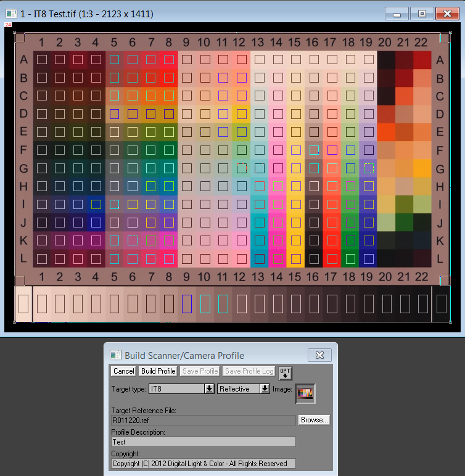This screenshot has height=476, width=465.
Task: Open the Target type IT8 dropdown
Action: [x=209, y=389]
